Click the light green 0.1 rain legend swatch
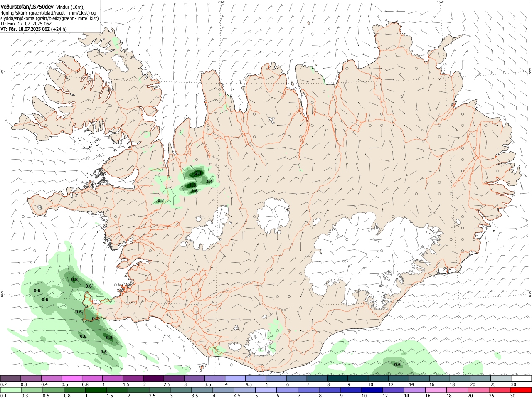 tap(10, 390)
